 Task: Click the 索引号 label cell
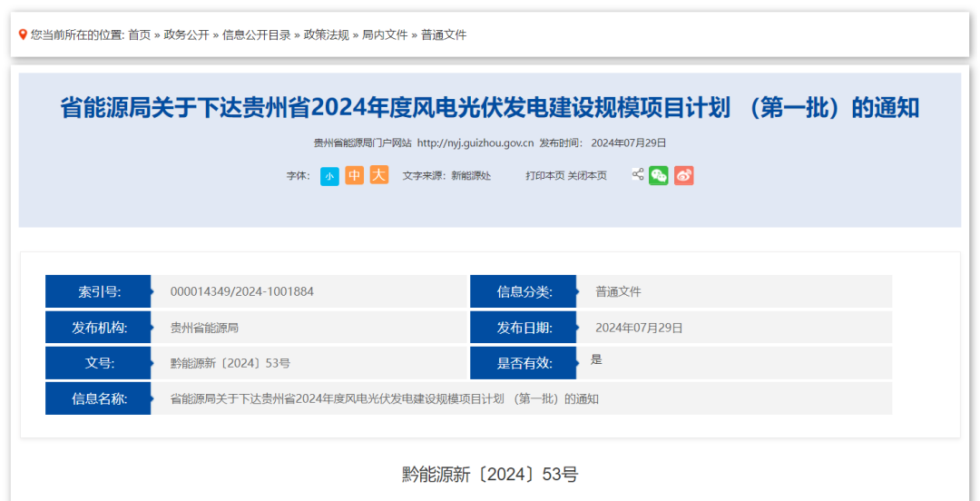[98, 291]
